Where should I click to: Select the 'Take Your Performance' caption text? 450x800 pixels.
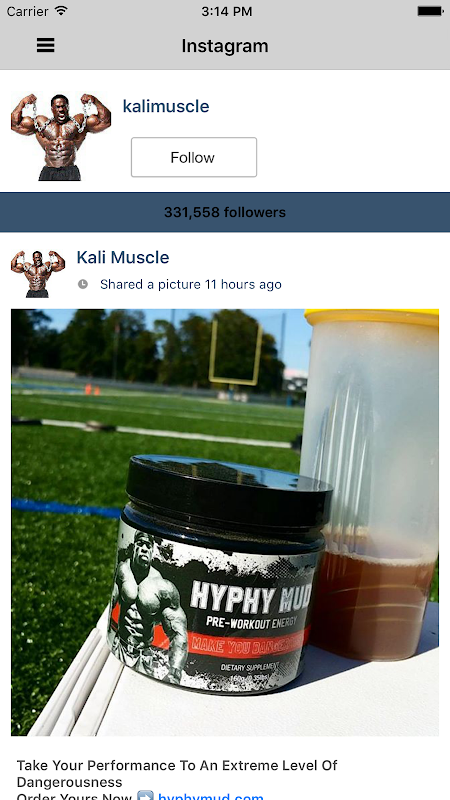177,773
